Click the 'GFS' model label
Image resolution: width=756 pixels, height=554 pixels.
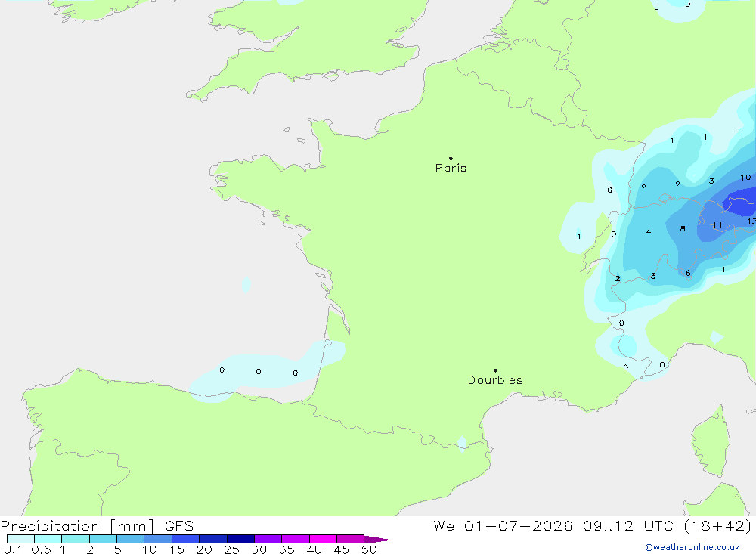(x=179, y=526)
